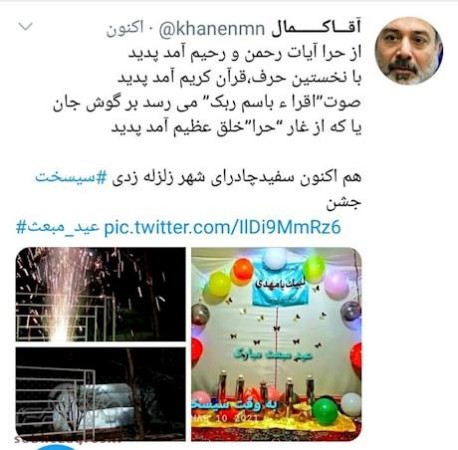Open the pic.twitter.com/IlDi9MmRz6 link
This screenshot has height=450, width=458.
point(223,228)
